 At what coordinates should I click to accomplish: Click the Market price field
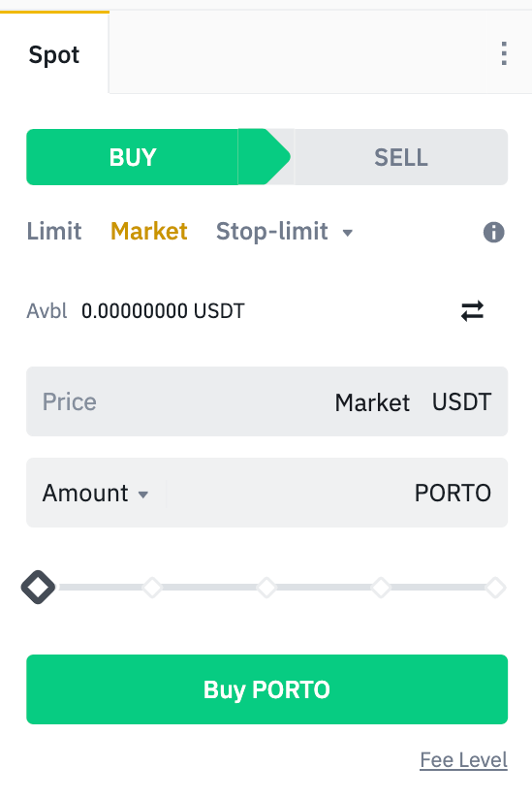[x=266, y=401]
